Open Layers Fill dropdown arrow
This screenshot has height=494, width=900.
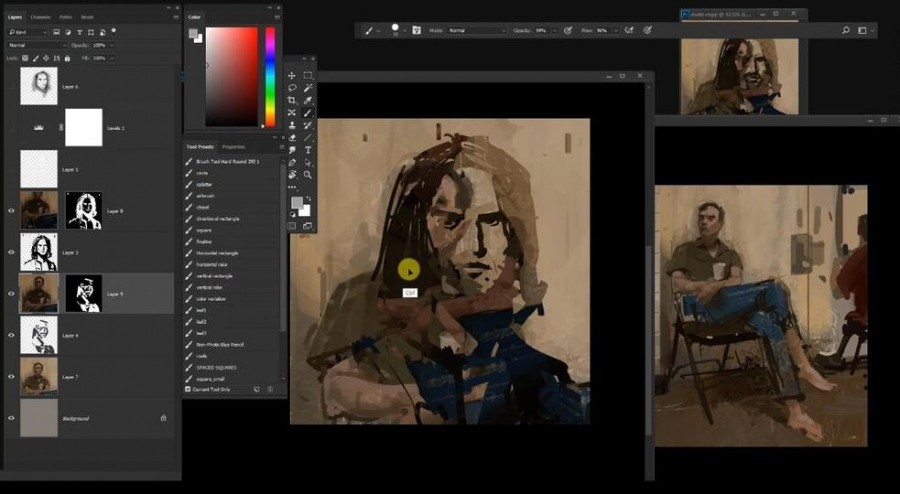[x=112, y=58]
